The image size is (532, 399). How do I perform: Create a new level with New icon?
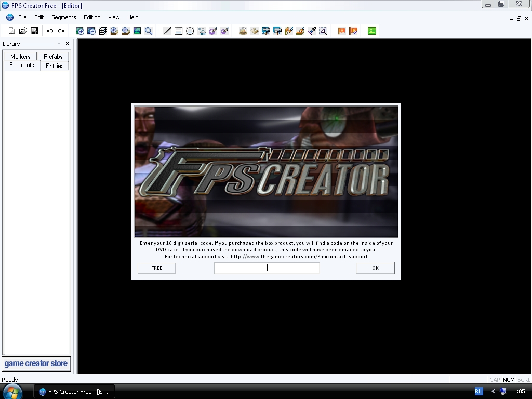[11, 31]
